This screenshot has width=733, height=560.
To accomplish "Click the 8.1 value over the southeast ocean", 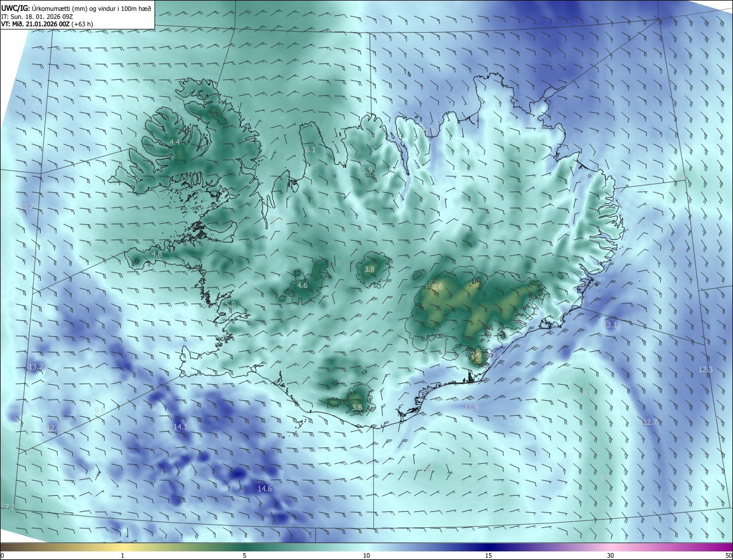I will [588, 394].
